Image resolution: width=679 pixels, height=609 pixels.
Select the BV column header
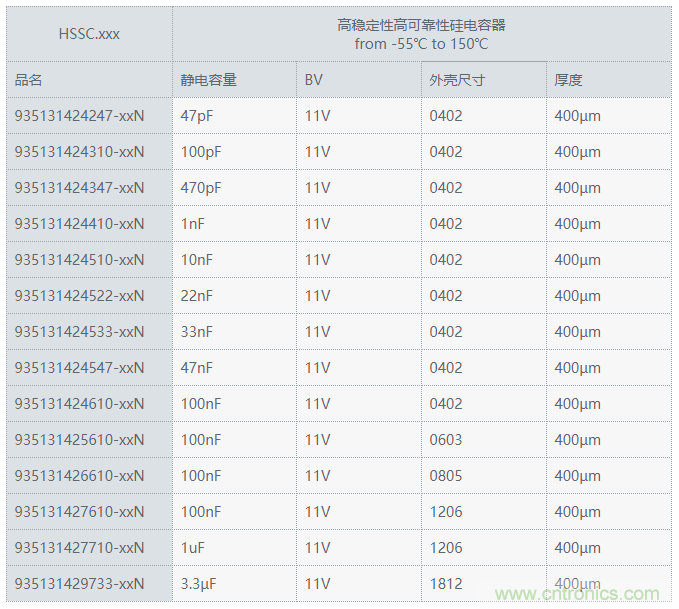(x=314, y=80)
